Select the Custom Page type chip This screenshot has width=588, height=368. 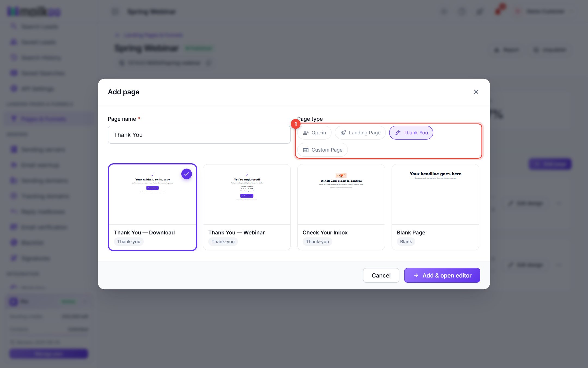323,150
